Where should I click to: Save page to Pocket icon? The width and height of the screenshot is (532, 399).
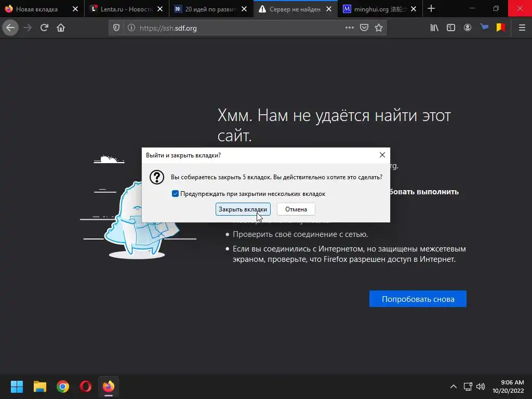tap(364, 28)
